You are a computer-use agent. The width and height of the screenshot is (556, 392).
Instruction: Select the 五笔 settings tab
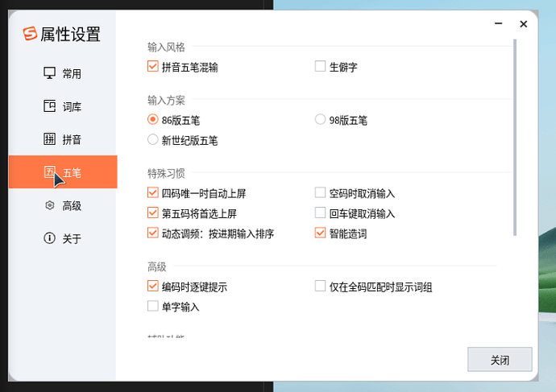click(x=63, y=172)
